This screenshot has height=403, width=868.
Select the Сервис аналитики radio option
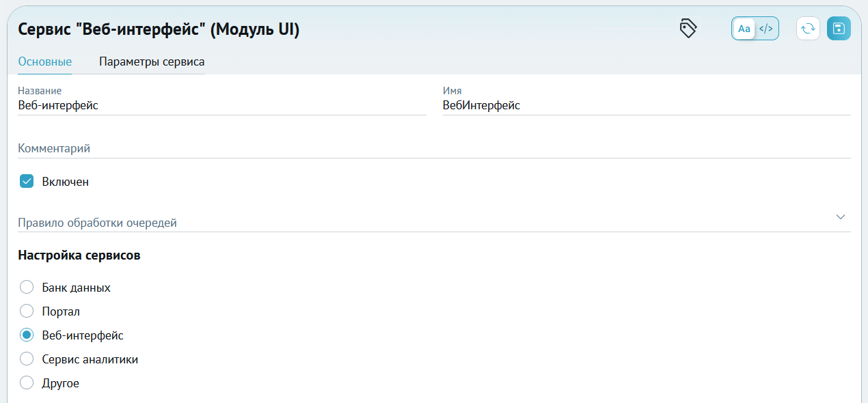click(27, 359)
